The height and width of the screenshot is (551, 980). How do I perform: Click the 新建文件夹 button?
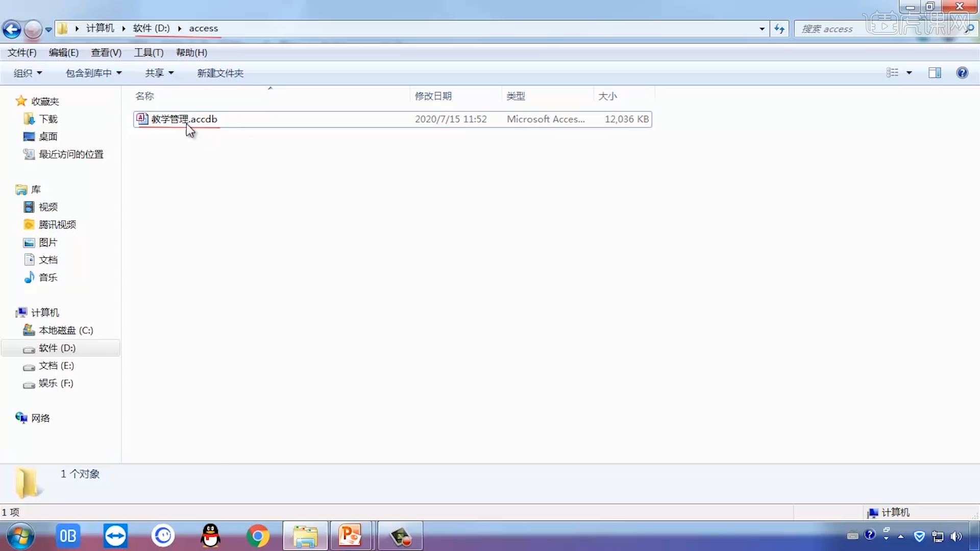(220, 73)
